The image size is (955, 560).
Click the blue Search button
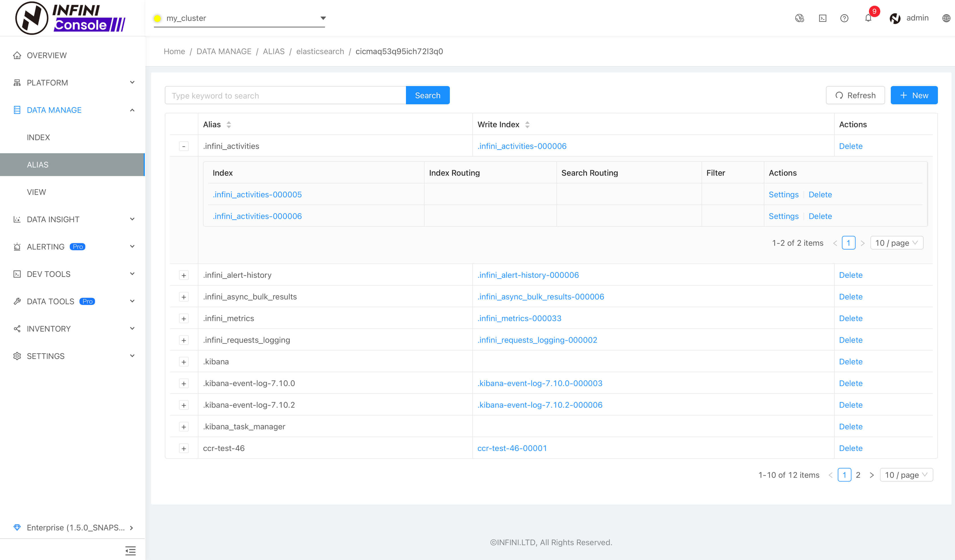(428, 95)
